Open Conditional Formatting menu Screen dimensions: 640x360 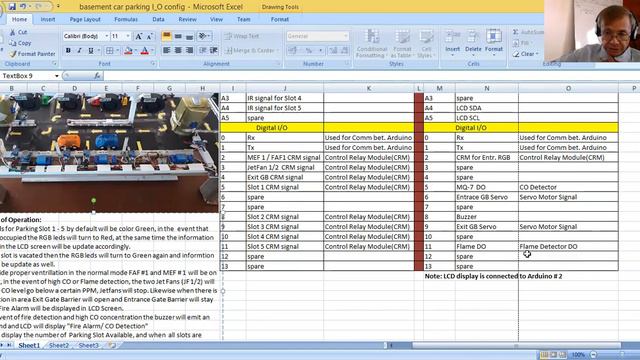371,43
